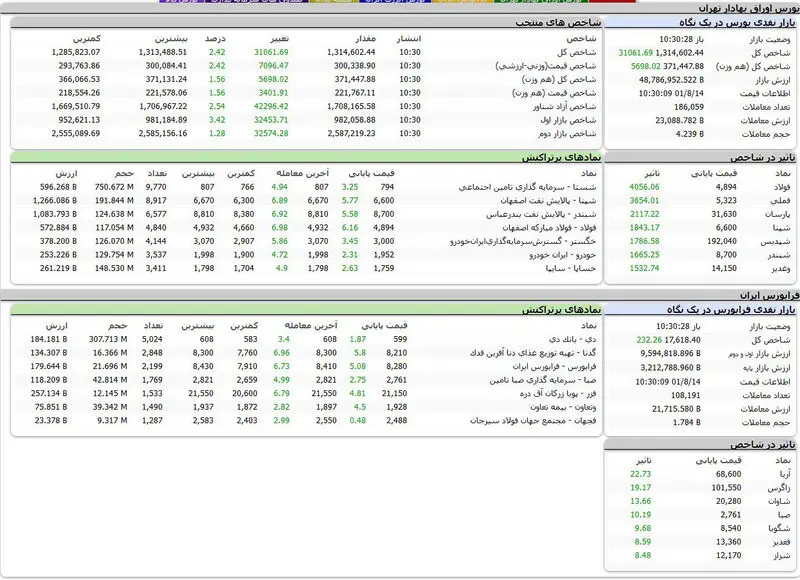The height and width of the screenshot is (580, 800).
Task: Click the lowest value 2,555,089.69
Action: click(x=76, y=134)
